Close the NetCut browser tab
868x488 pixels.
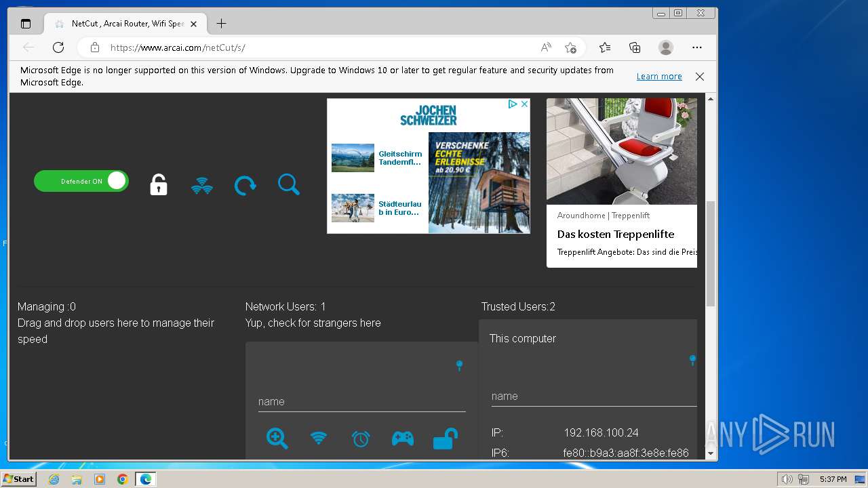click(x=193, y=24)
